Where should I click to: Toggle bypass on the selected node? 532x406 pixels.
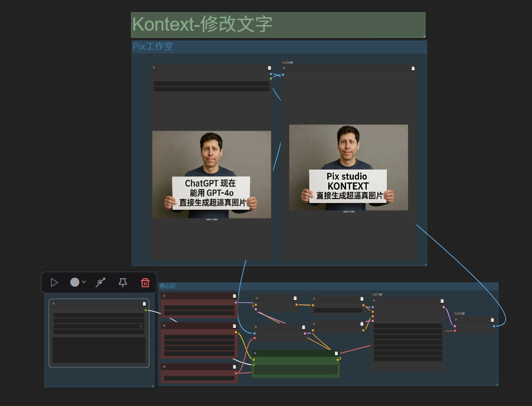(100, 282)
